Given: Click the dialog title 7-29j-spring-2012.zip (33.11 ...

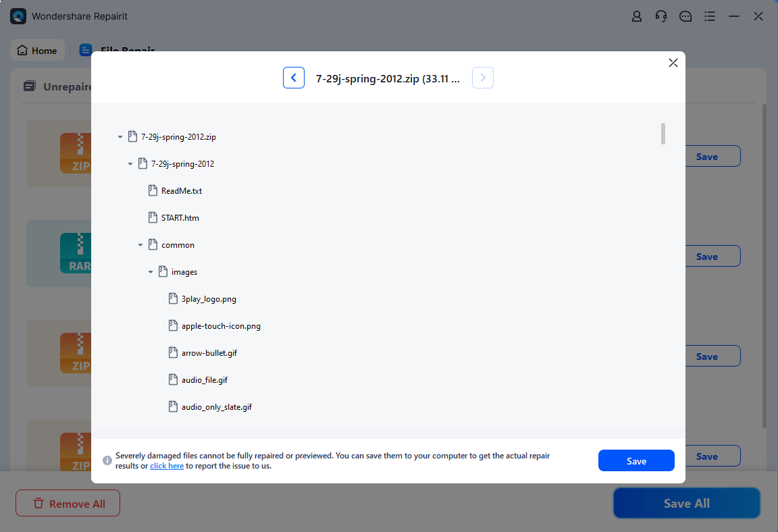Looking at the screenshot, I should pyautogui.click(x=388, y=78).
